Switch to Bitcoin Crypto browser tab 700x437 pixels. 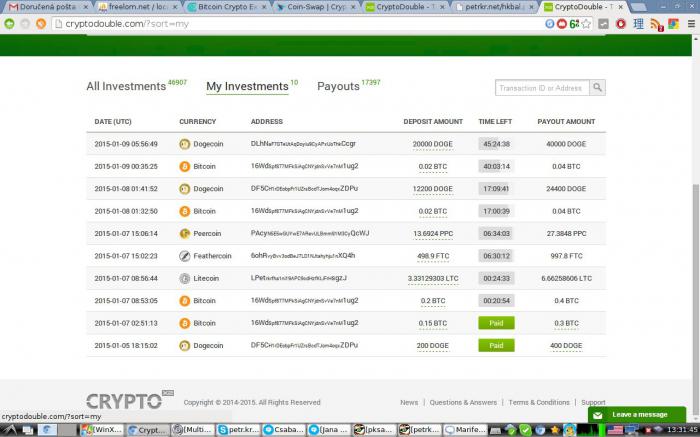pyautogui.click(x=228, y=7)
